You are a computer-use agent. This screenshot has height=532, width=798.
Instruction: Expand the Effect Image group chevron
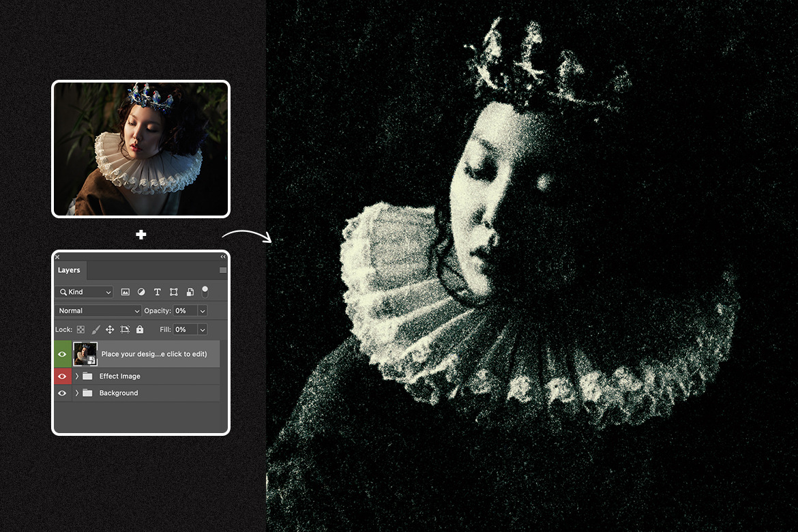click(77, 376)
